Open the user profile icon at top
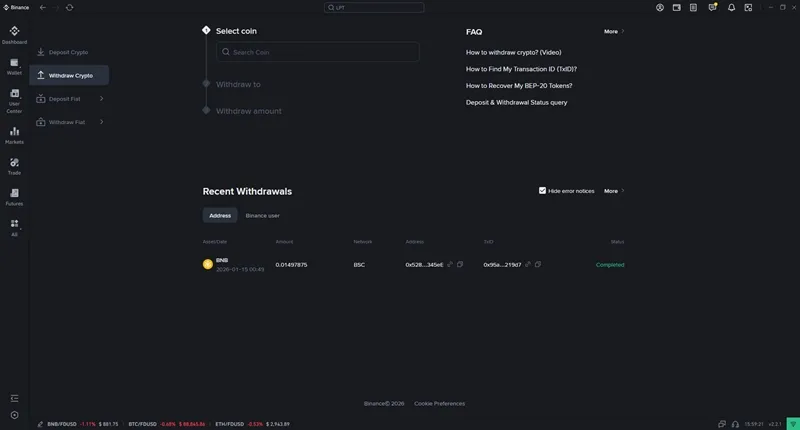Screen dimensions: 800x430 pos(660,7)
